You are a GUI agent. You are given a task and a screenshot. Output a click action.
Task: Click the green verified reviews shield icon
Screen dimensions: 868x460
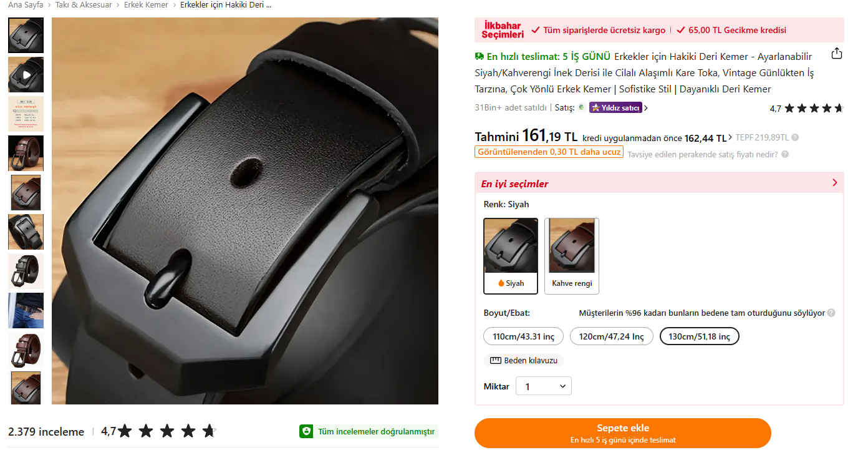click(x=306, y=431)
